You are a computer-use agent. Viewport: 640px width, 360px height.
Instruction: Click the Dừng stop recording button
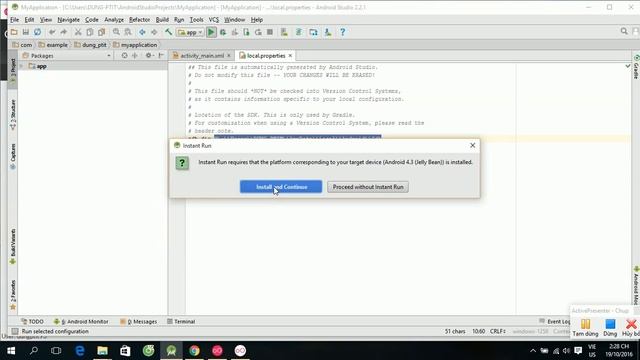coord(610,328)
